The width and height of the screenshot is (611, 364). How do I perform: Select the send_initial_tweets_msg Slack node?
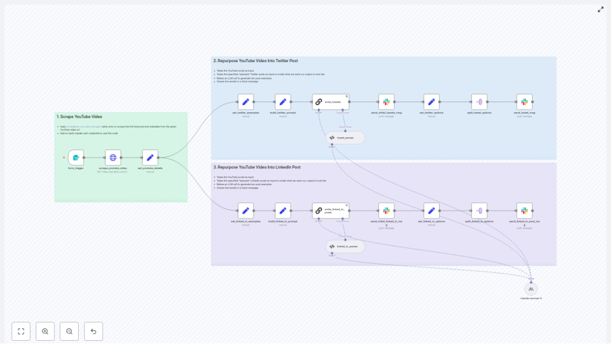click(x=386, y=102)
